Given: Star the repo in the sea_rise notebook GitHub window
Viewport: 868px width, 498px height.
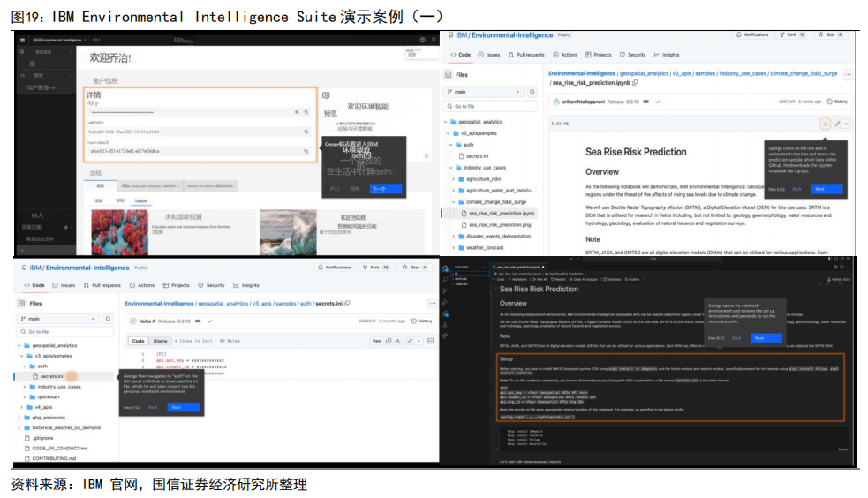Looking at the screenshot, I should [x=830, y=34].
